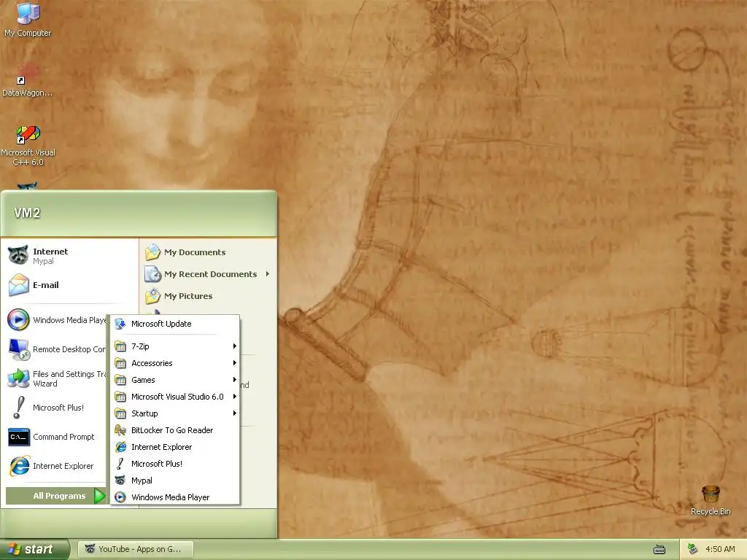This screenshot has width=747, height=560.
Task: Click the Microsoft Plus! exclamation icon in the left pane
Action: pyautogui.click(x=18, y=408)
